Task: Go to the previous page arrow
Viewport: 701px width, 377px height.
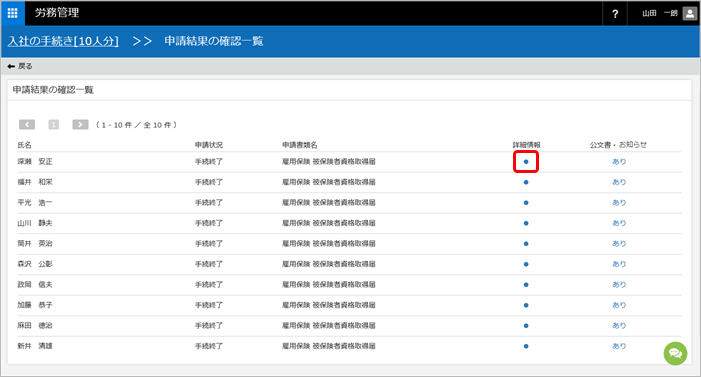Action: pyautogui.click(x=27, y=125)
